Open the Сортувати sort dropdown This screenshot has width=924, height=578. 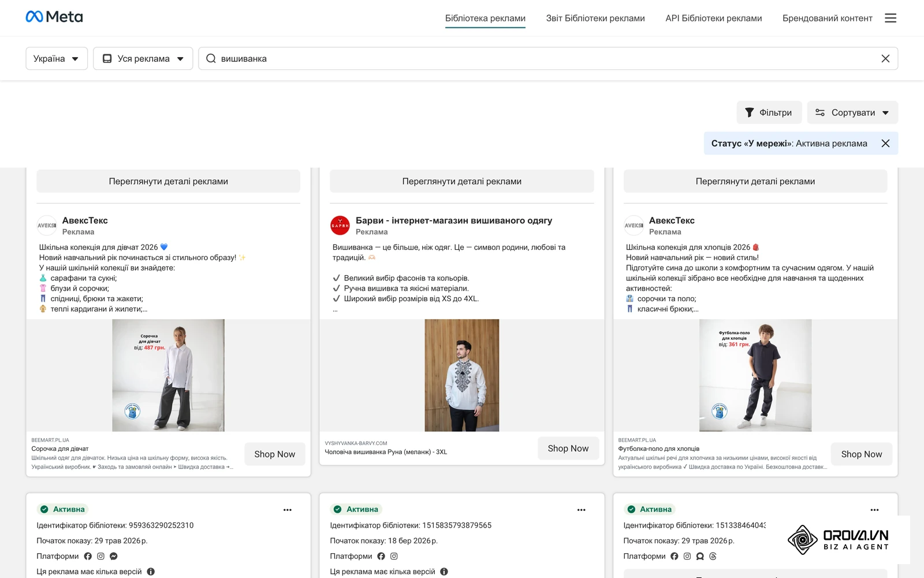coord(852,112)
